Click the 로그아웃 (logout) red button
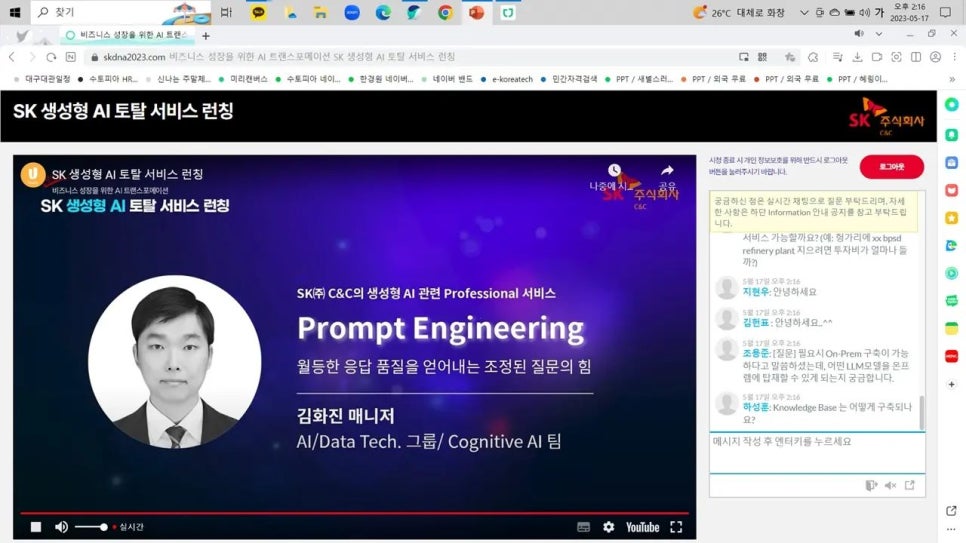 pos(891,167)
